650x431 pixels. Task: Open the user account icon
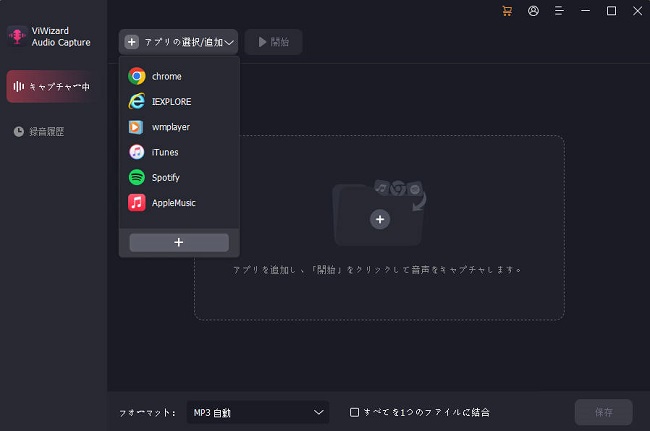533,11
